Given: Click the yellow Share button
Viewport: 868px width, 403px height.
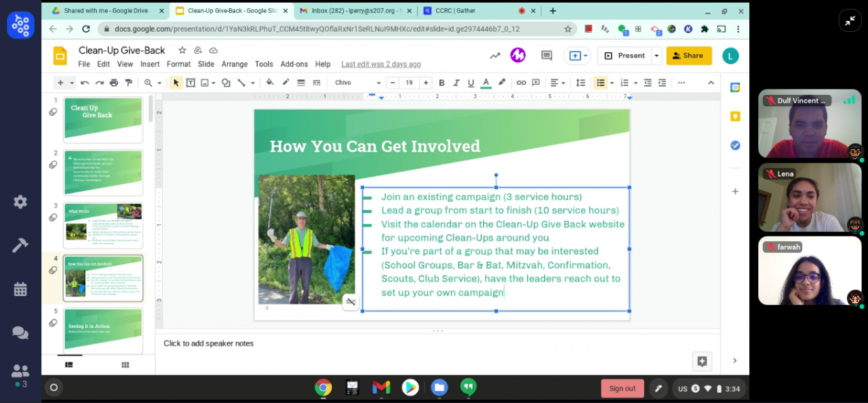Looking at the screenshot, I should (688, 56).
